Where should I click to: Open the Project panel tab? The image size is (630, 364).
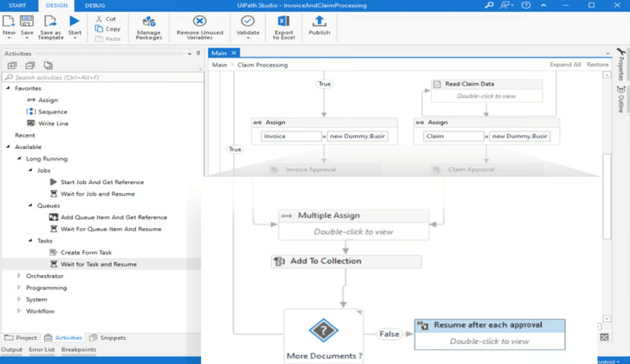pos(21,337)
